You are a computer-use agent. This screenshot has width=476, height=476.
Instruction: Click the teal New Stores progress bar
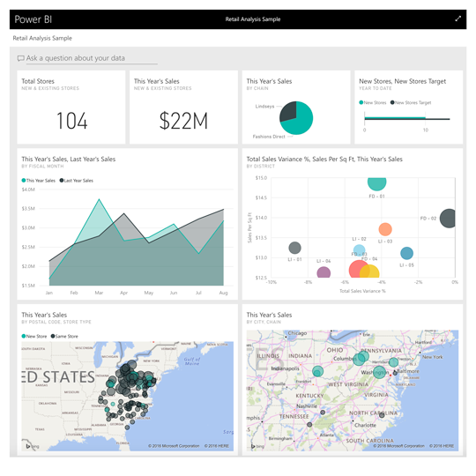click(x=395, y=118)
